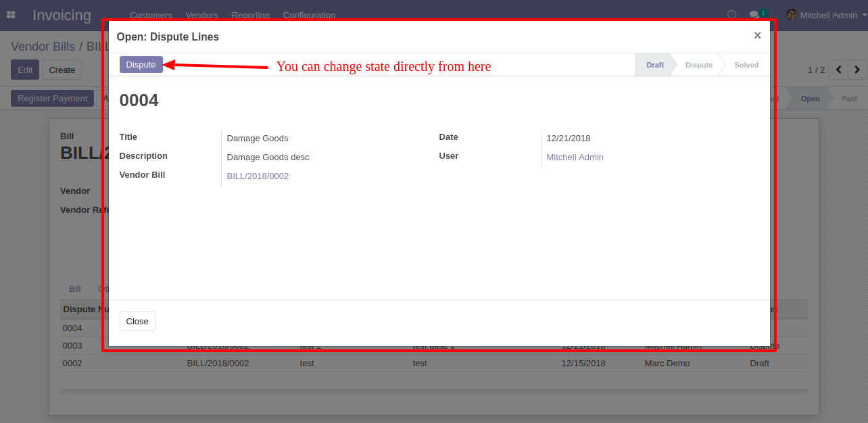Click Marc Demo user cell
This screenshot has height=423, width=868.
667,363
